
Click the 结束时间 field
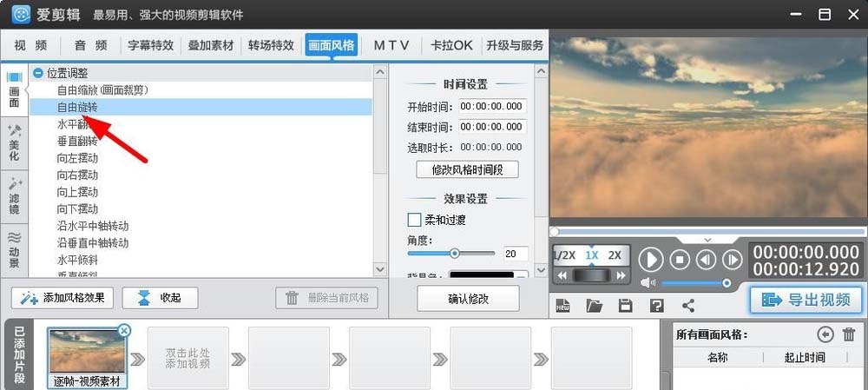coord(492,127)
